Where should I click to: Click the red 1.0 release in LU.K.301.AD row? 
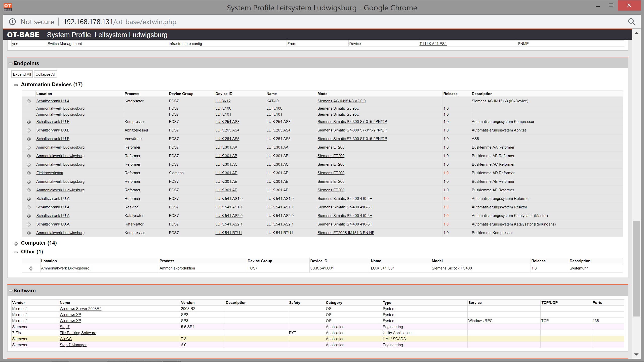(446, 173)
